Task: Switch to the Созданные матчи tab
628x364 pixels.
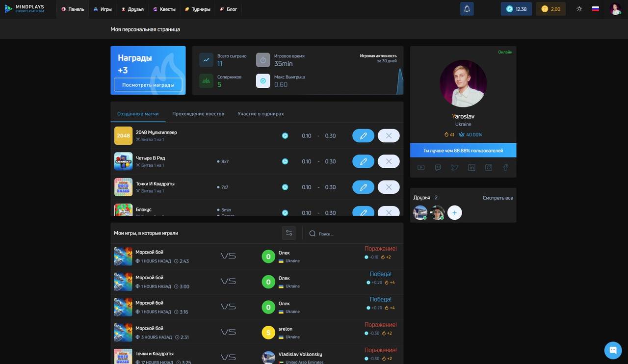Action: (x=138, y=113)
